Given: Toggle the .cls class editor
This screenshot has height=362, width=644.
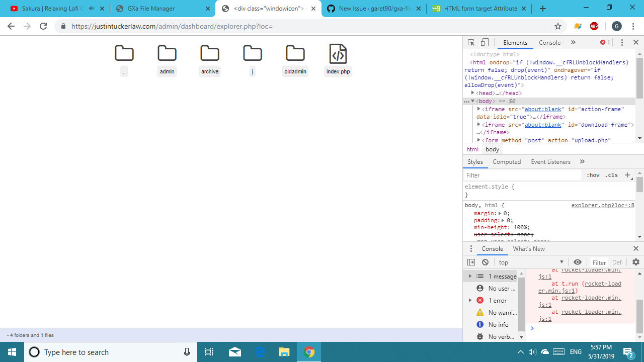Looking at the screenshot, I should click(x=611, y=175).
